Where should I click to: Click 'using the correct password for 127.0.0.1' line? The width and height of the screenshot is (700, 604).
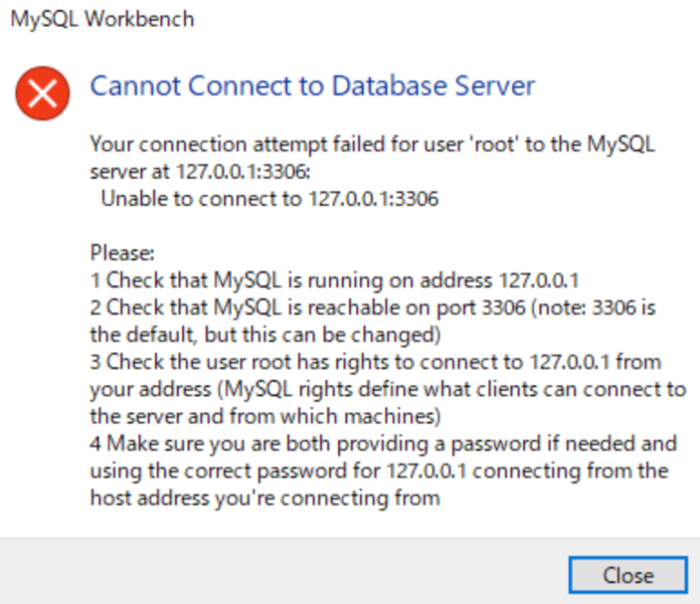pos(379,471)
